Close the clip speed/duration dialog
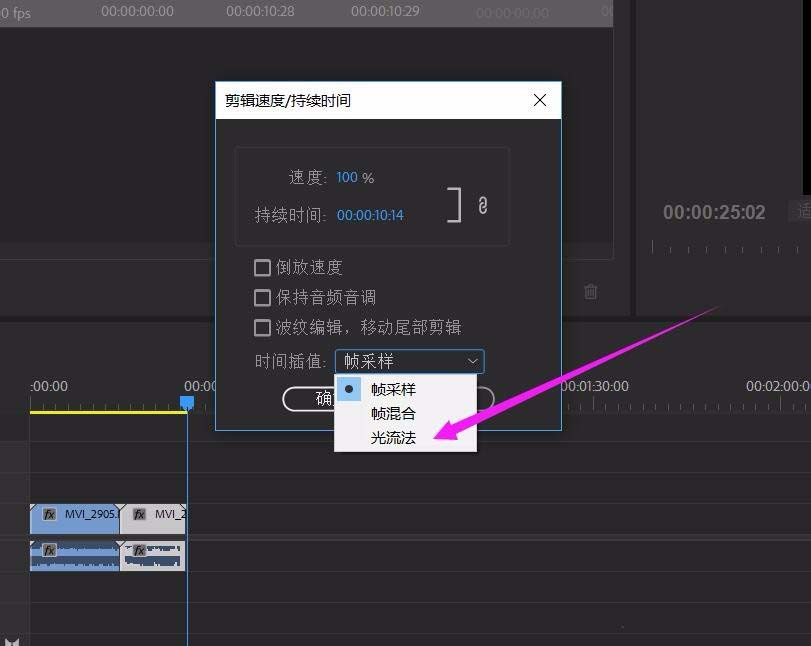This screenshot has height=646, width=811. click(539, 100)
